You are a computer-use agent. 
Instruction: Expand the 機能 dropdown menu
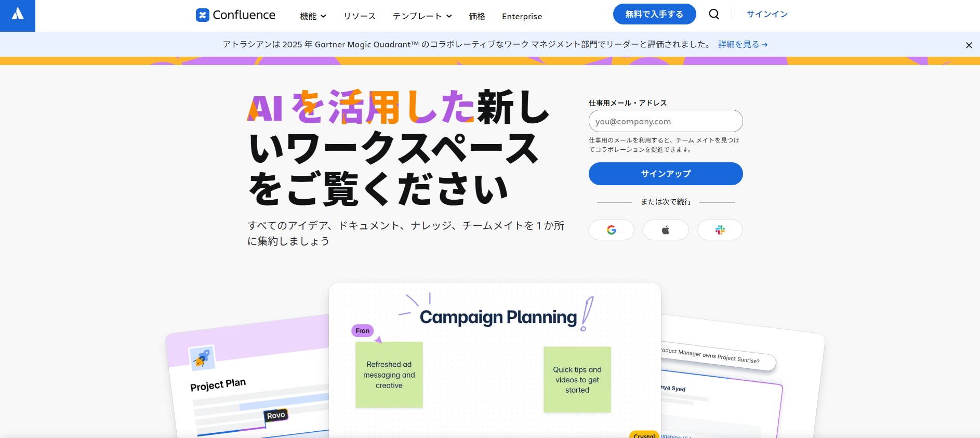[x=313, y=16]
